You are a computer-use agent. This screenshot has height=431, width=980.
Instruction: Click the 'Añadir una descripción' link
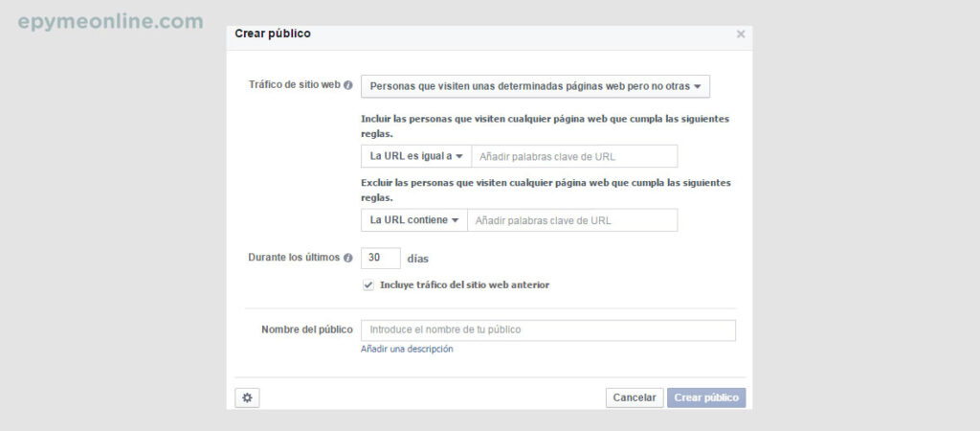coord(407,350)
